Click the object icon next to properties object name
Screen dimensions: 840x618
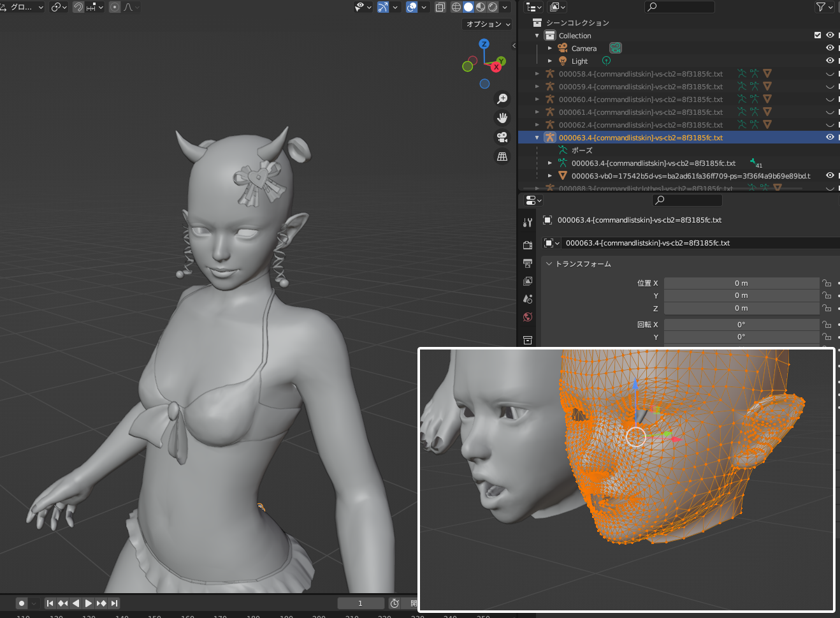pyautogui.click(x=547, y=220)
